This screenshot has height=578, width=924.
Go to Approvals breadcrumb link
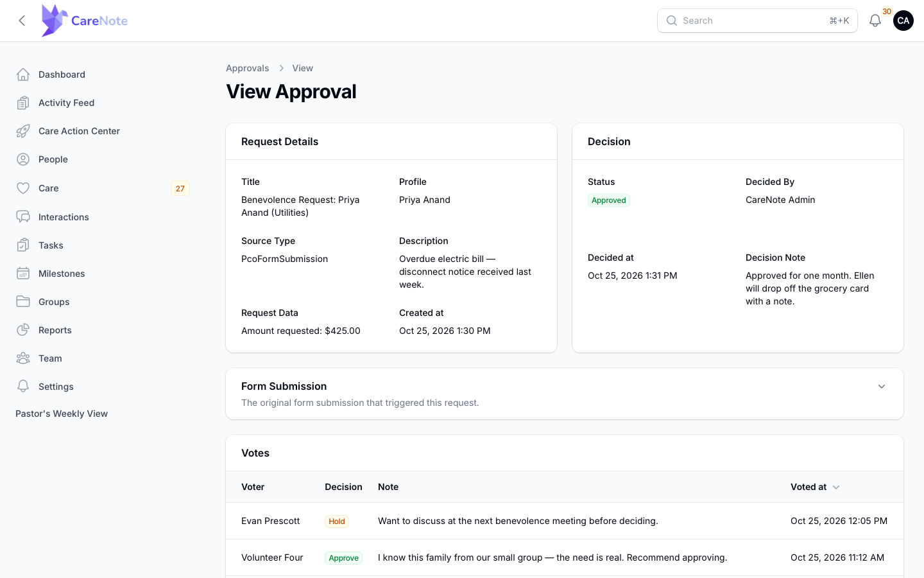pyautogui.click(x=248, y=68)
